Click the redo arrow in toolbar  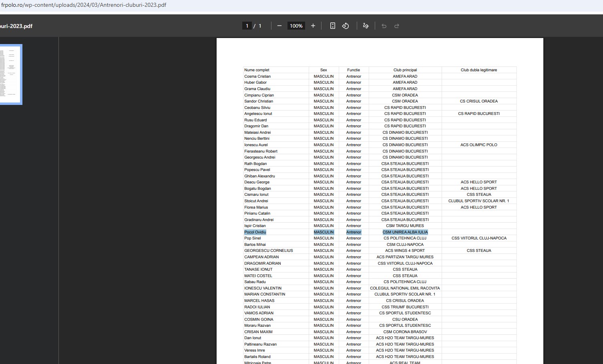click(x=397, y=26)
